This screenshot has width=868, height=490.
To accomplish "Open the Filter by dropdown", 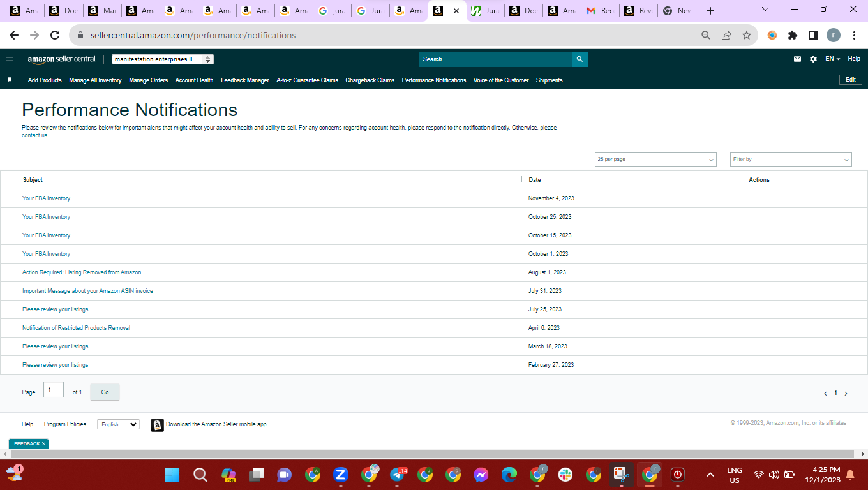I will point(791,160).
